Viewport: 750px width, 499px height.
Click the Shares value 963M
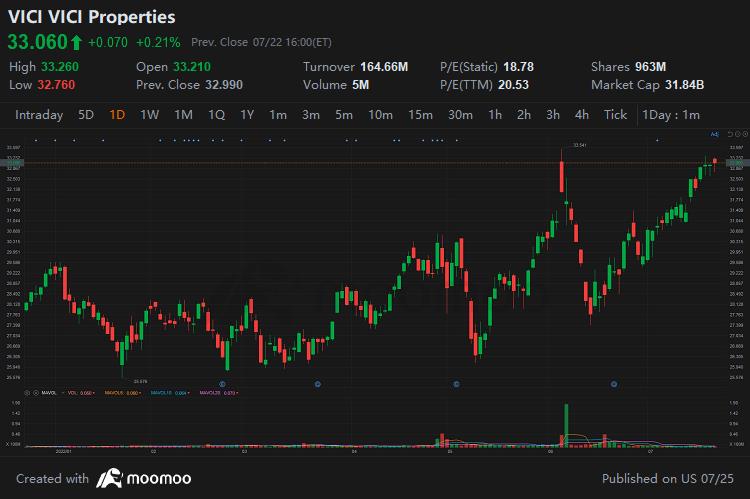click(x=651, y=67)
